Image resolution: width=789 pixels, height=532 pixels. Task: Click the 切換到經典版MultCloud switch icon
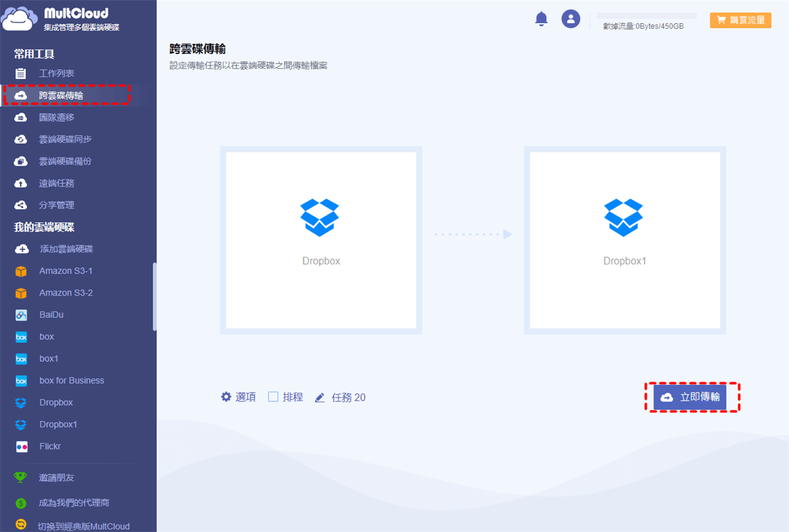(21, 525)
